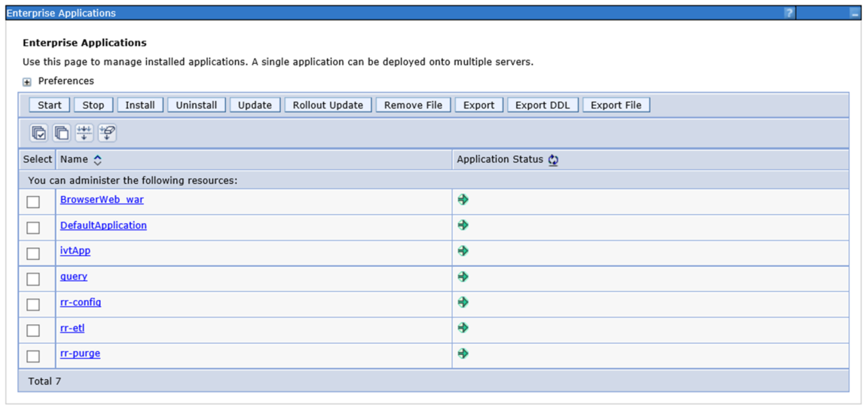Image resolution: width=868 pixels, height=410 pixels.
Task: Open the query application link
Action: pos(74,277)
